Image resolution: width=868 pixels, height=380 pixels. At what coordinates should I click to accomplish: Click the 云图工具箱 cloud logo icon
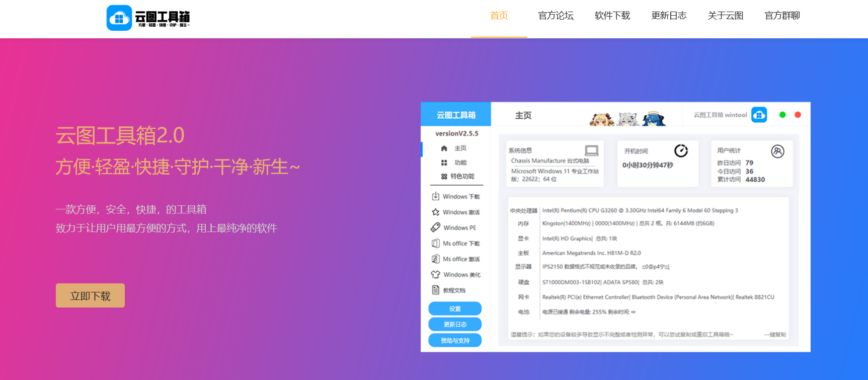coord(119,18)
